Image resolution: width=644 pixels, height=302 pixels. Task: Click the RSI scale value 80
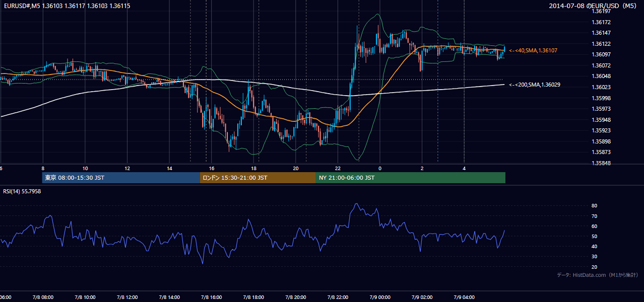(595, 206)
